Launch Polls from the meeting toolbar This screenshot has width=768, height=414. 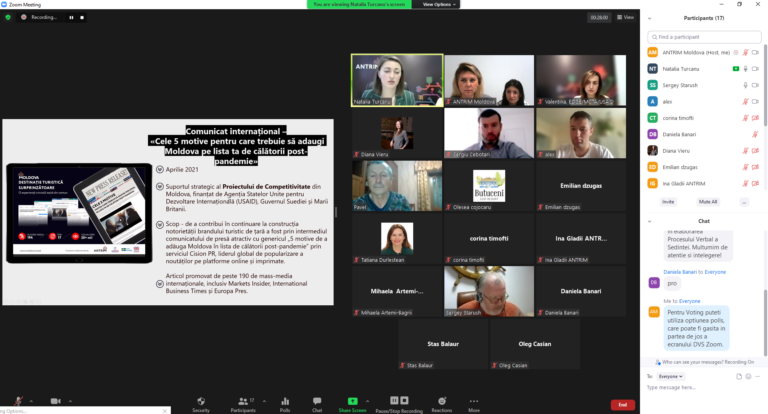[x=285, y=402]
